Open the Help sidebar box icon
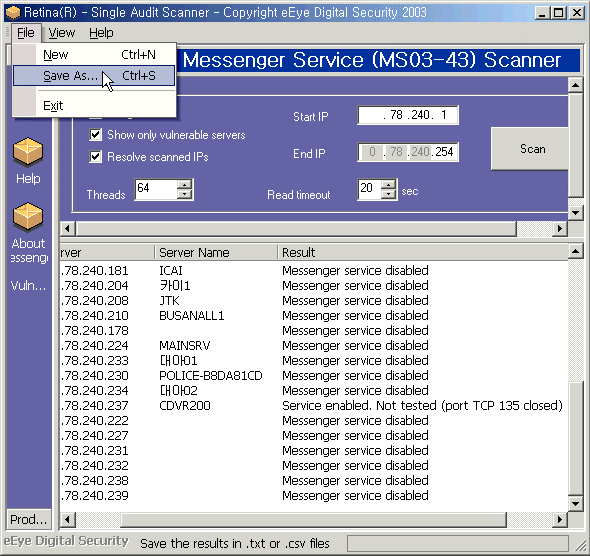This screenshot has height=556, width=590. pyautogui.click(x=28, y=152)
